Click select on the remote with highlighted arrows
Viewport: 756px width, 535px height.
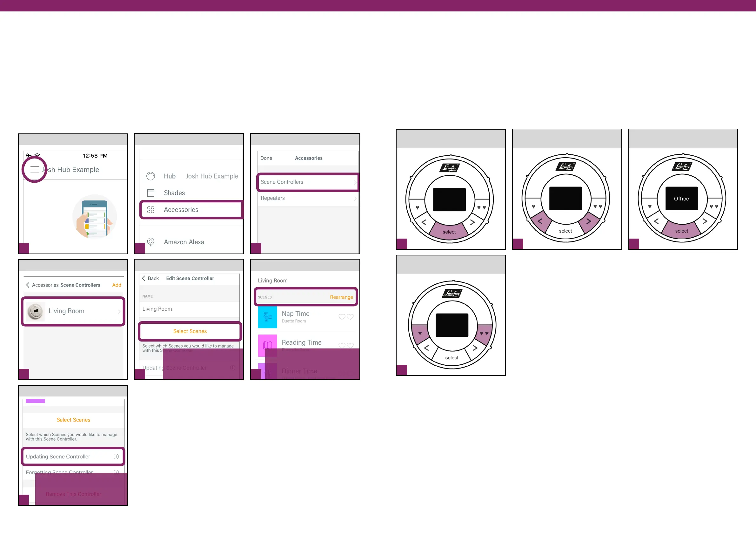565,231
